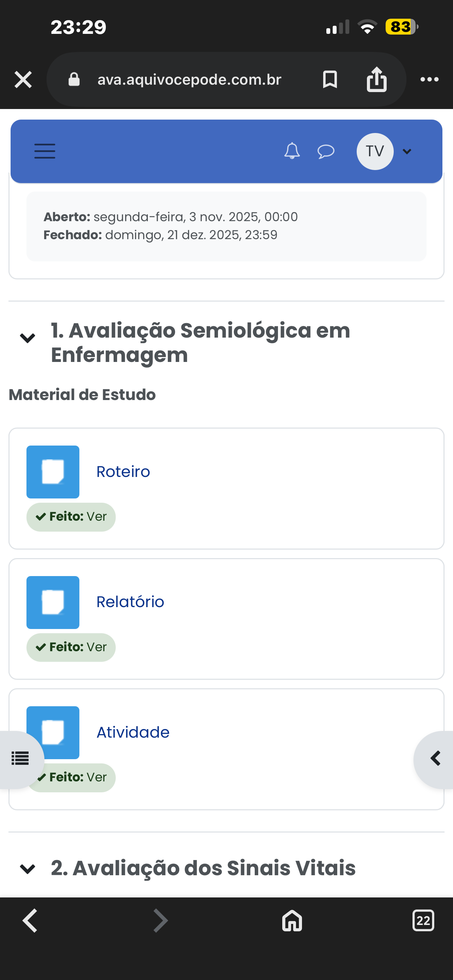
Task: Open the Roteiro link
Action: pos(123,472)
